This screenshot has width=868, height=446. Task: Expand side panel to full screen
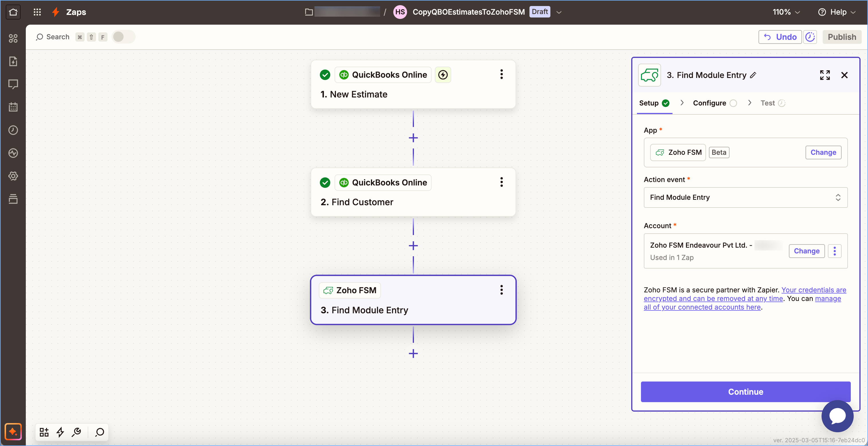(824, 75)
